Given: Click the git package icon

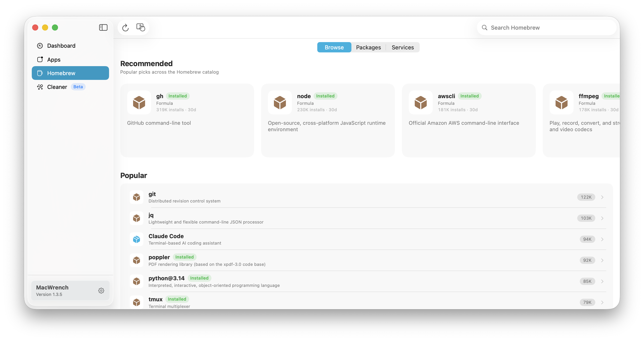Looking at the screenshot, I should coord(137,197).
